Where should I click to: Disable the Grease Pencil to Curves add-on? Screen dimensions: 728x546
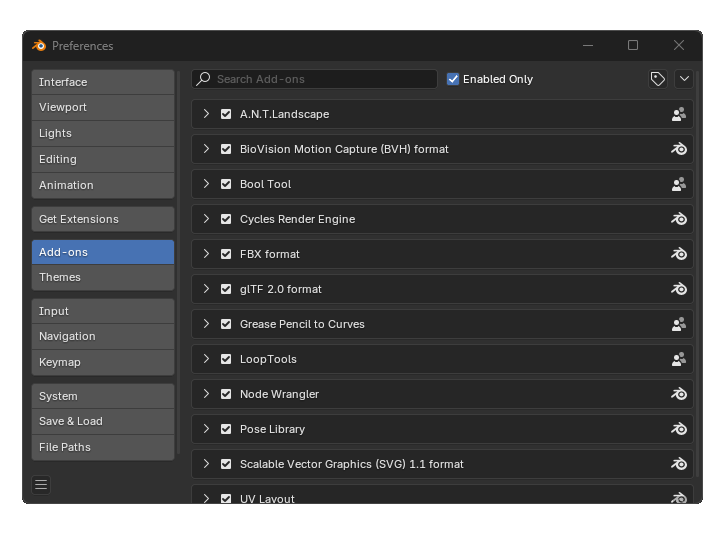point(226,324)
